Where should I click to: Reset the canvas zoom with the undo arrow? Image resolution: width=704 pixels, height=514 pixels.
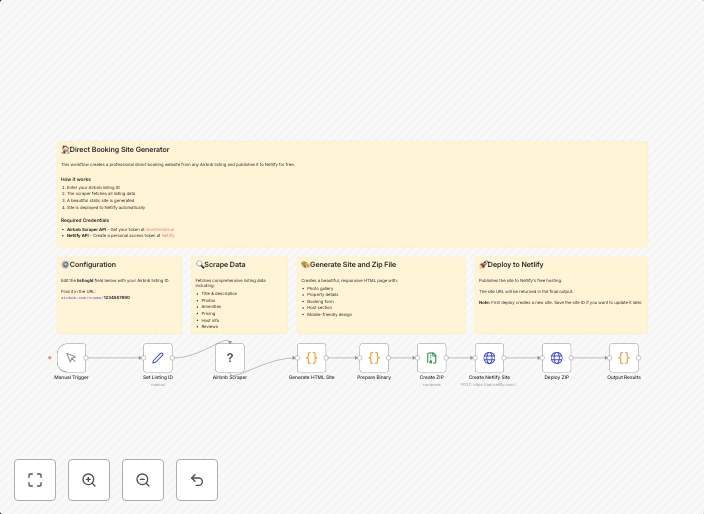coord(197,480)
